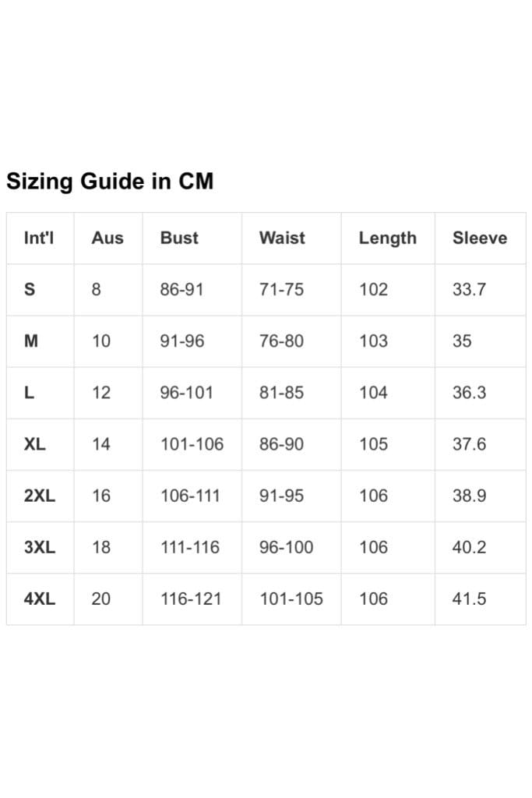Click the waist value 76-80
Viewport: 532px width, 798px height.
point(281,341)
